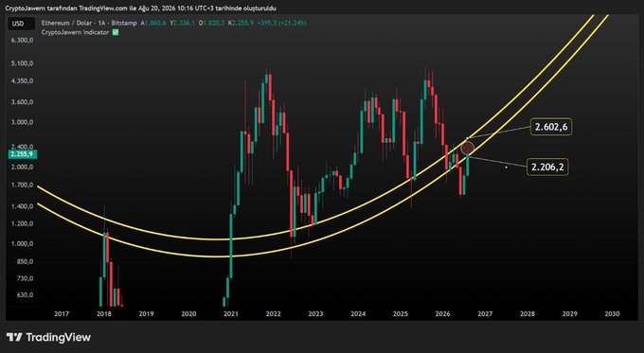Click the 2.206,2 price label
The height and width of the screenshot is (353, 644).
(x=547, y=167)
